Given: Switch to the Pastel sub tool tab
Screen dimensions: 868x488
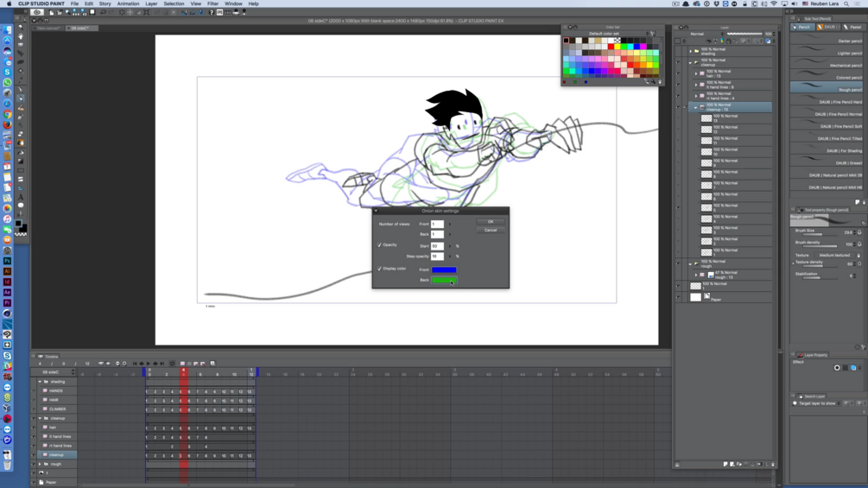Looking at the screenshot, I should [x=854, y=27].
